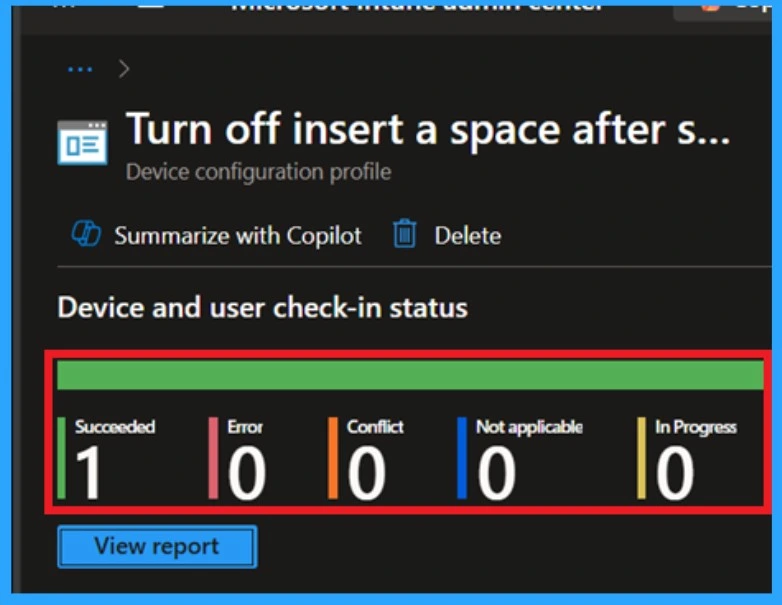
Task: Click the red Error color marker
Action: pos(213,457)
